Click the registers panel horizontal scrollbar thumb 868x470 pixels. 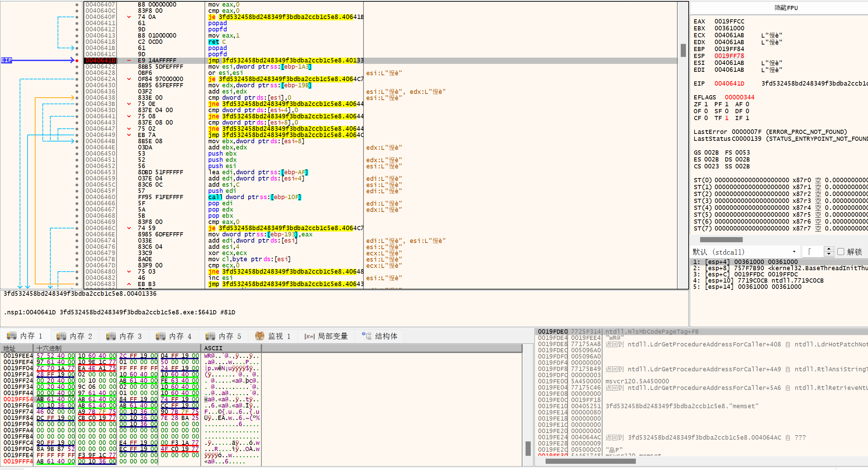[x=721, y=239]
